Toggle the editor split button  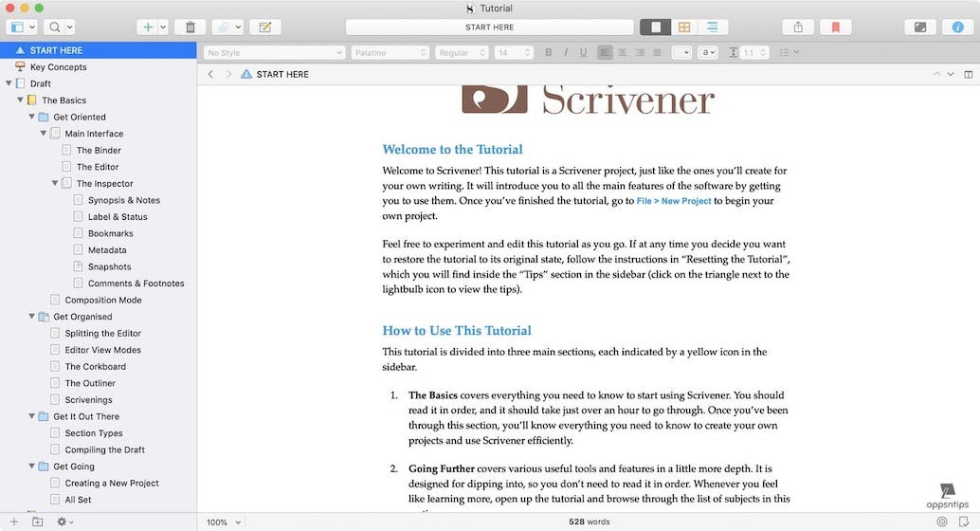point(968,74)
